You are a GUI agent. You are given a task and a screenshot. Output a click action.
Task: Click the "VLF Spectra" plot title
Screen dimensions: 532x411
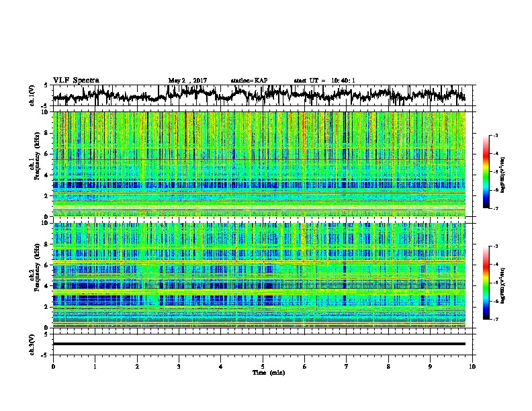(x=76, y=81)
